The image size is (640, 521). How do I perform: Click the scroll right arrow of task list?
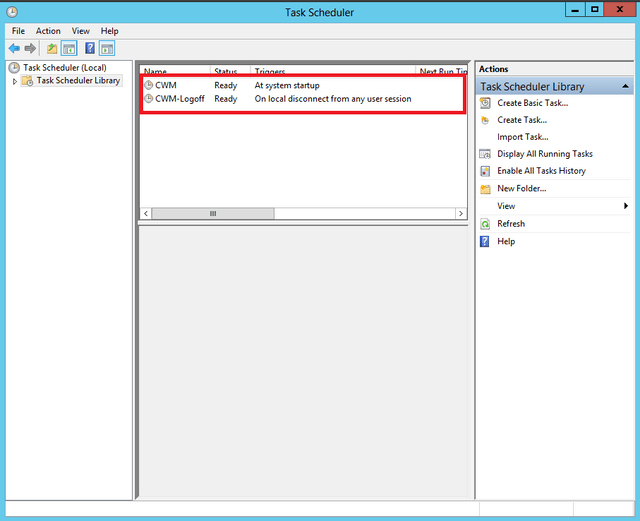(x=461, y=214)
